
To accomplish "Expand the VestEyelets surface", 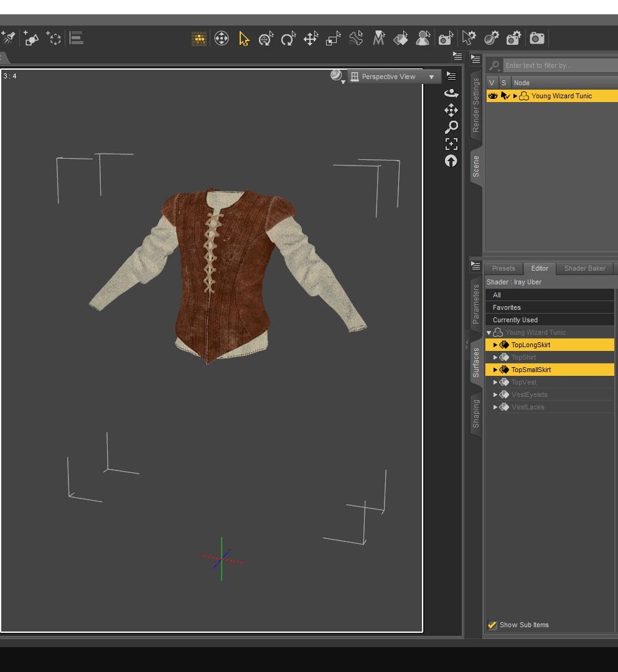I will click(x=495, y=394).
